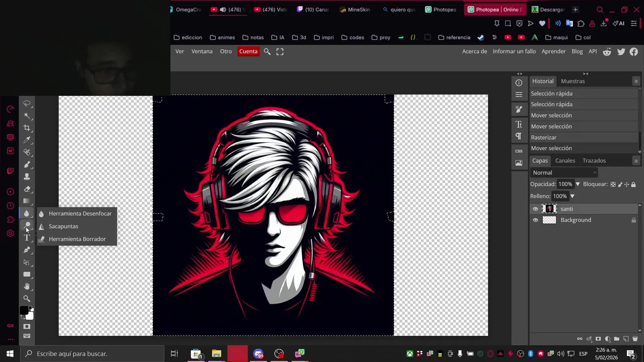Select the Eyedropper tool

pos(27,140)
